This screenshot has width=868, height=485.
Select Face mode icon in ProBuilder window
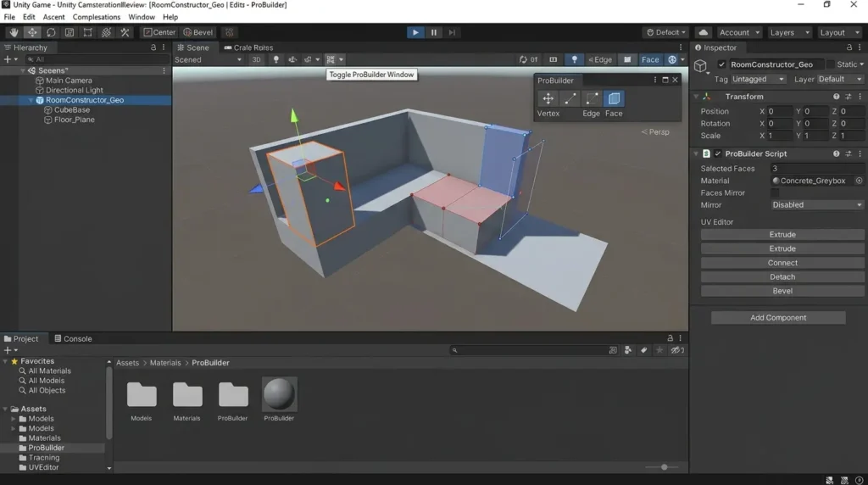pyautogui.click(x=614, y=98)
